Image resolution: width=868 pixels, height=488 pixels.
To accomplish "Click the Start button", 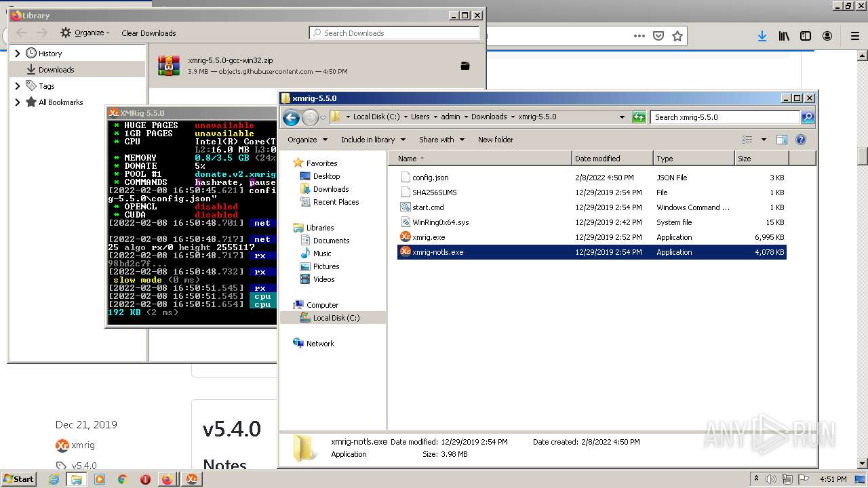I will [19, 479].
